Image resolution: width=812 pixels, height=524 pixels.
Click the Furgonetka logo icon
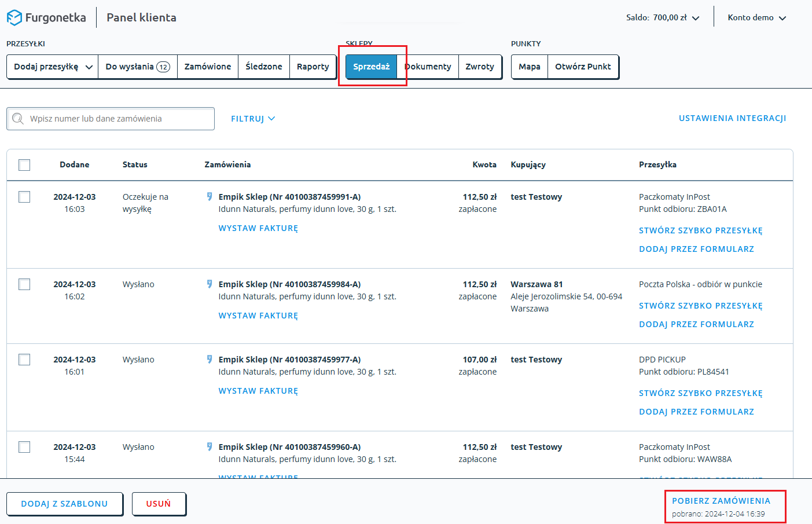[x=14, y=18]
